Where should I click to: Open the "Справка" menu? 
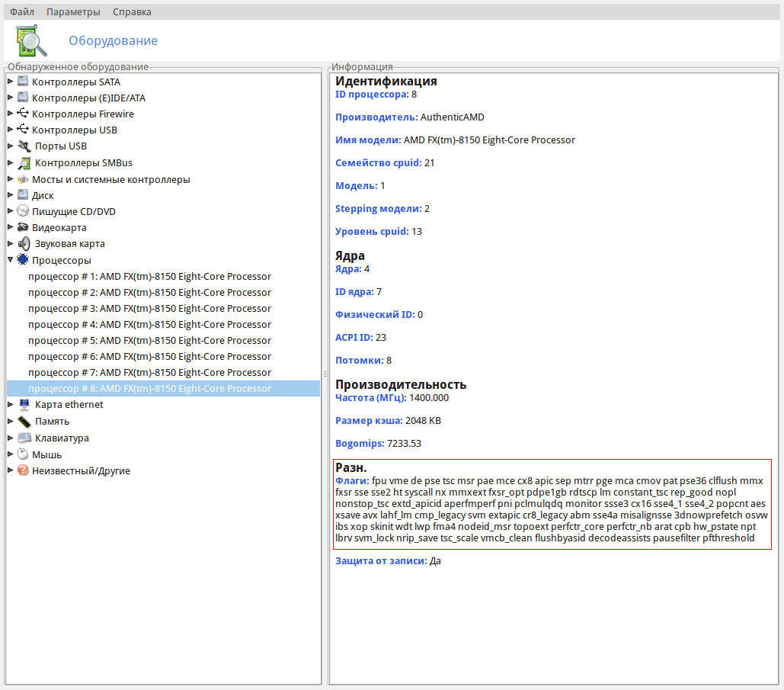pyautogui.click(x=132, y=12)
